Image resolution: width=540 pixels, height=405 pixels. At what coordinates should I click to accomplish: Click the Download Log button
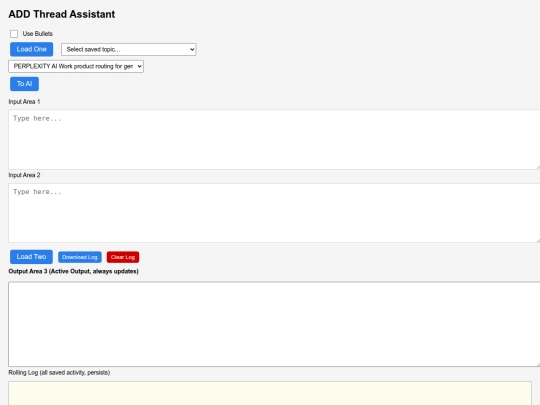[80, 257]
